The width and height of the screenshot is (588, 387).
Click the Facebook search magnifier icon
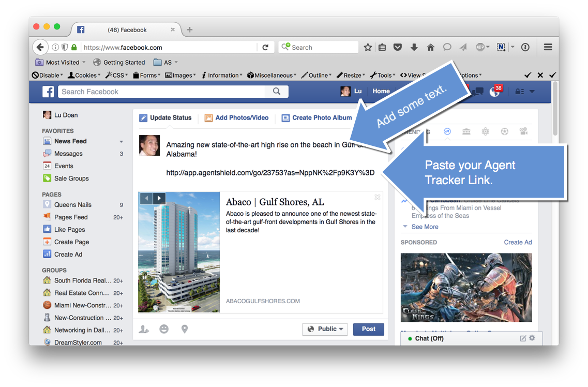click(277, 91)
